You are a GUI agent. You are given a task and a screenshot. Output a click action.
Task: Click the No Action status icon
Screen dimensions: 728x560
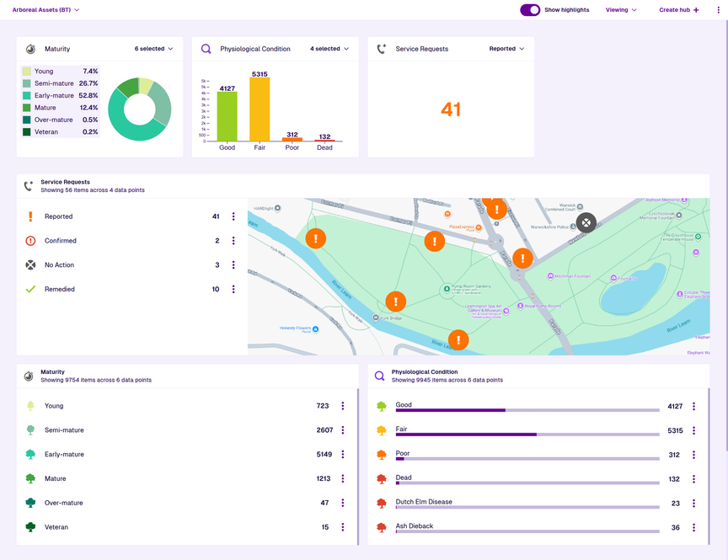click(x=31, y=264)
